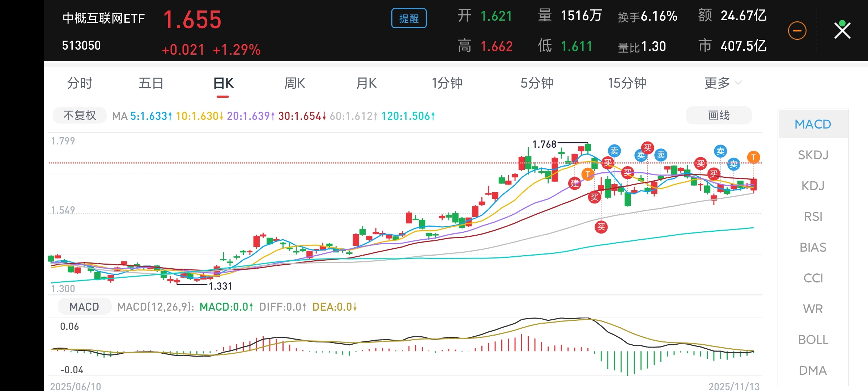The width and height of the screenshot is (868, 391).
Task: Select the BOLL indicator in sidebar
Action: click(x=813, y=340)
